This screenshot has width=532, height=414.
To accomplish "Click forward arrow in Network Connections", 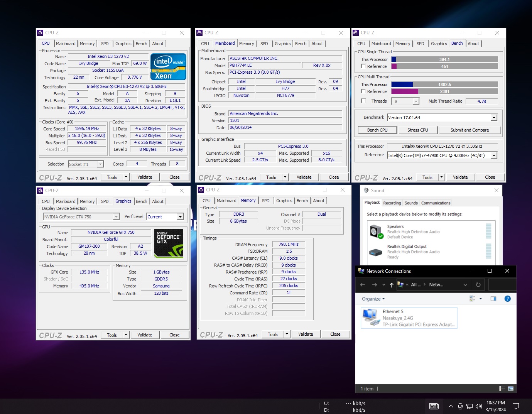I will click(x=375, y=285).
